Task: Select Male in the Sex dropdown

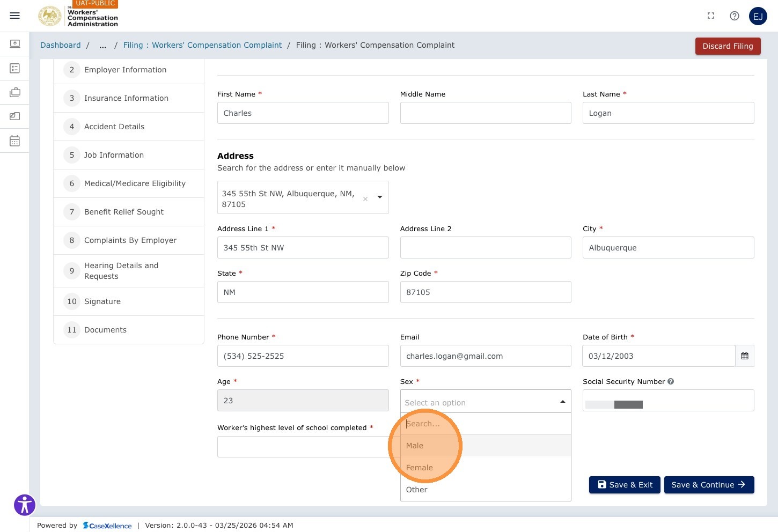Action: click(x=486, y=446)
